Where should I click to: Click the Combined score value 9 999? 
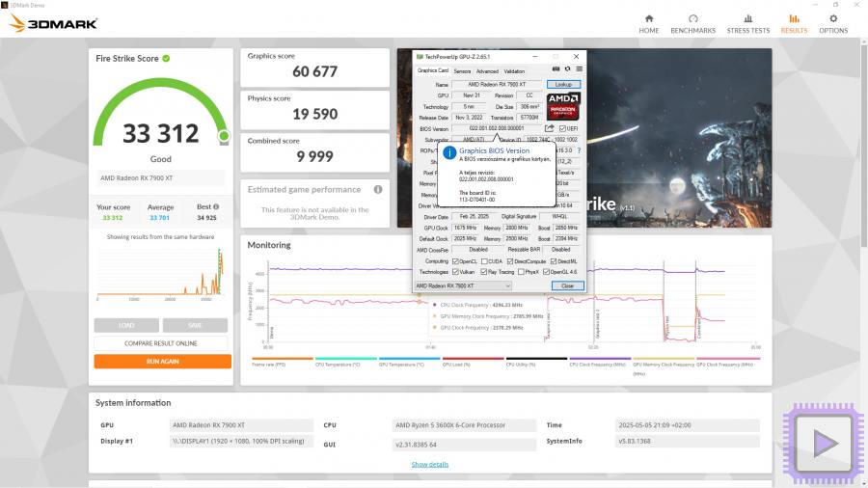tap(314, 156)
